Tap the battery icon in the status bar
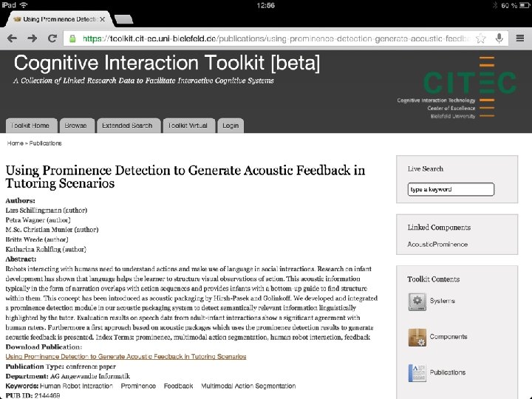Image resolution: width=532 pixels, height=399 pixels. [525, 5]
